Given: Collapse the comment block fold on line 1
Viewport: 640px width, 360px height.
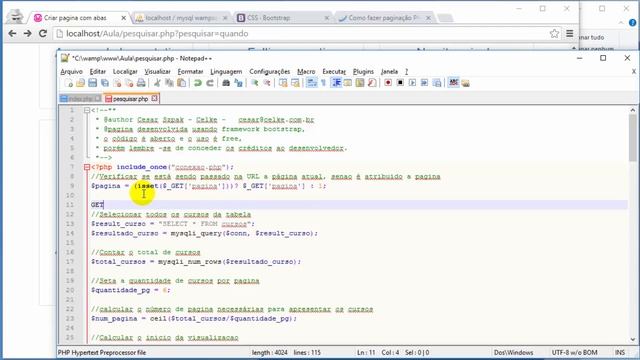Looking at the screenshot, I should coord(87,110).
